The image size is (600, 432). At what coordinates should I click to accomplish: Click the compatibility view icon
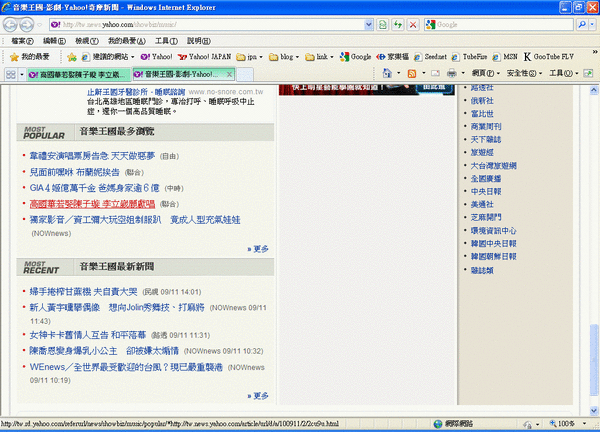[x=383, y=25]
